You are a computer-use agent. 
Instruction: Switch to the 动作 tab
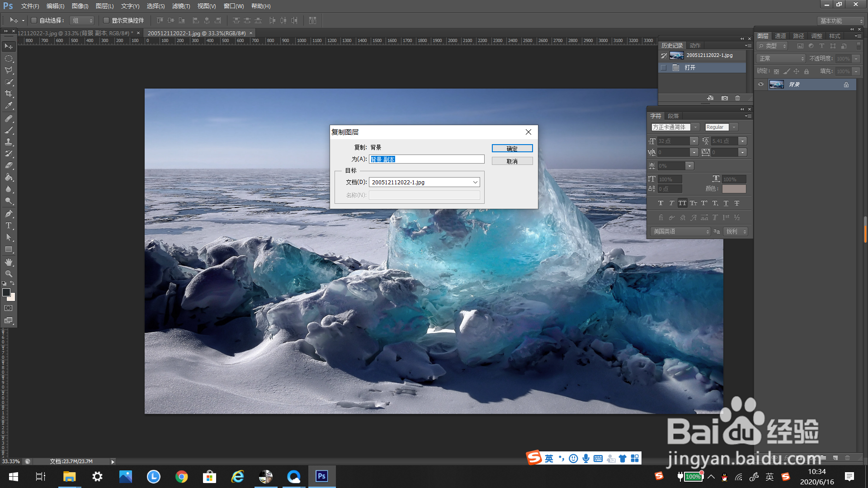(695, 46)
